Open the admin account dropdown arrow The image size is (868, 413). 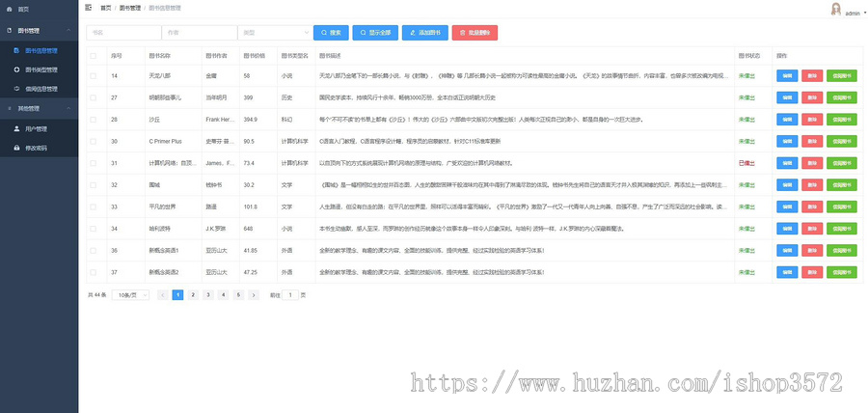(864, 13)
